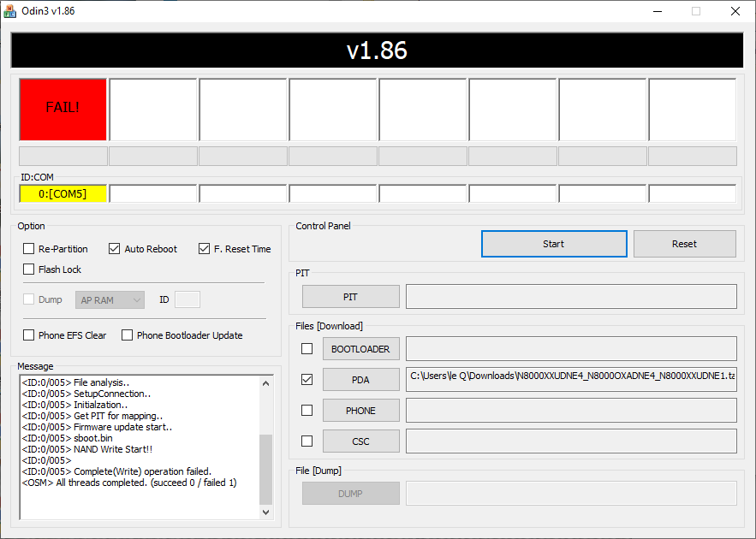Click message log scrollbar down arrow

265,512
